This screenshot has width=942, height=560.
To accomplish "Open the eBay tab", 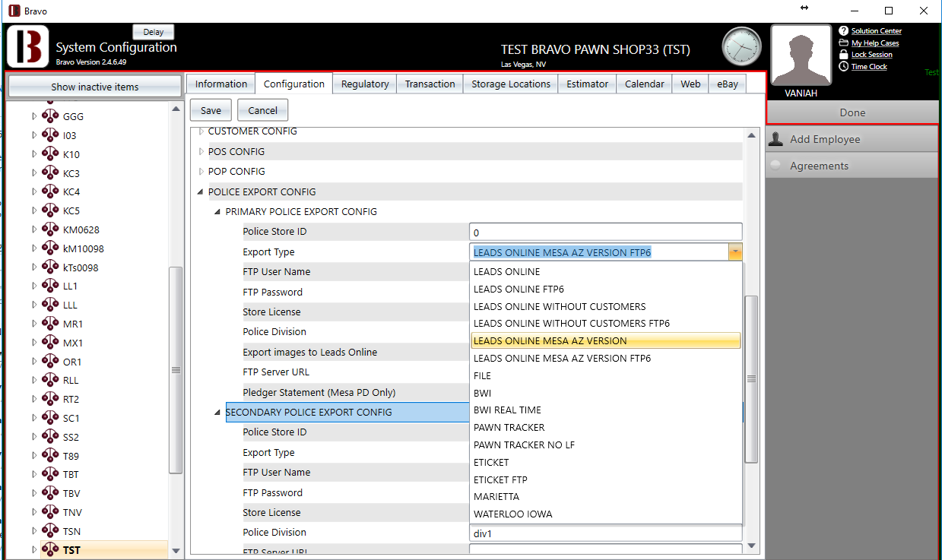I will point(728,84).
